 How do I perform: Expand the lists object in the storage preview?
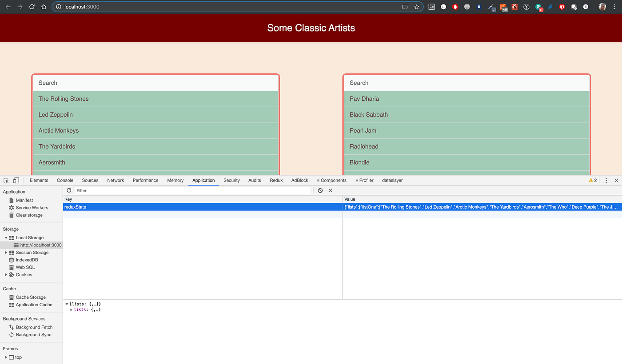(x=72, y=309)
